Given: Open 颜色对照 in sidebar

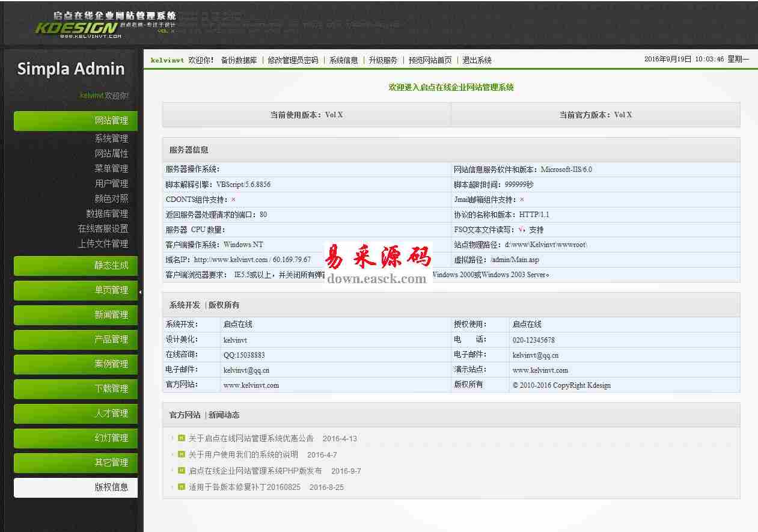Looking at the screenshot, I should click(x=111, y=198).
